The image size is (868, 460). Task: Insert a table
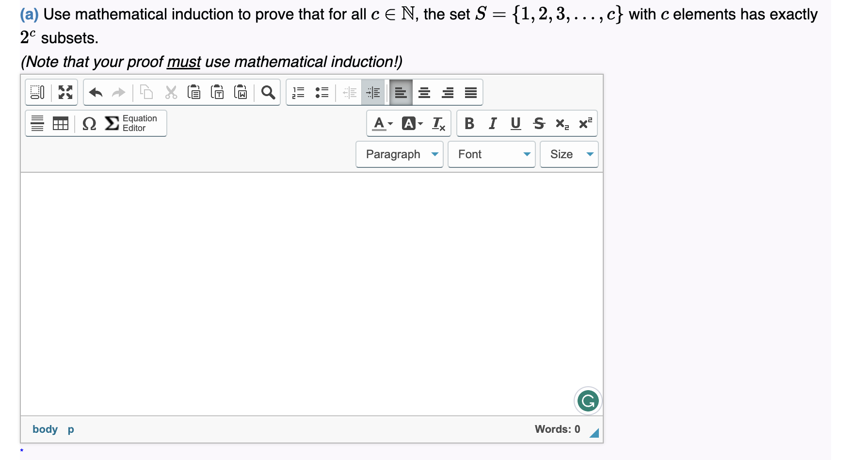(x=59, y=123)
